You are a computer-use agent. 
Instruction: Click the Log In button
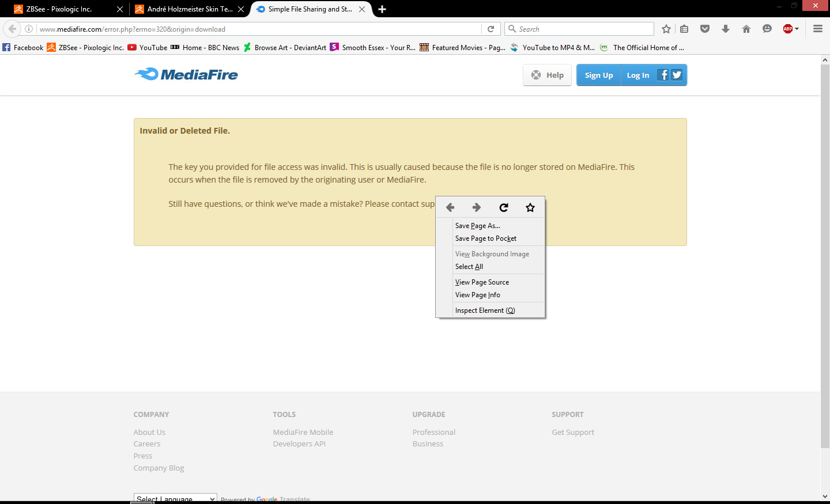(x=637, y=75)
